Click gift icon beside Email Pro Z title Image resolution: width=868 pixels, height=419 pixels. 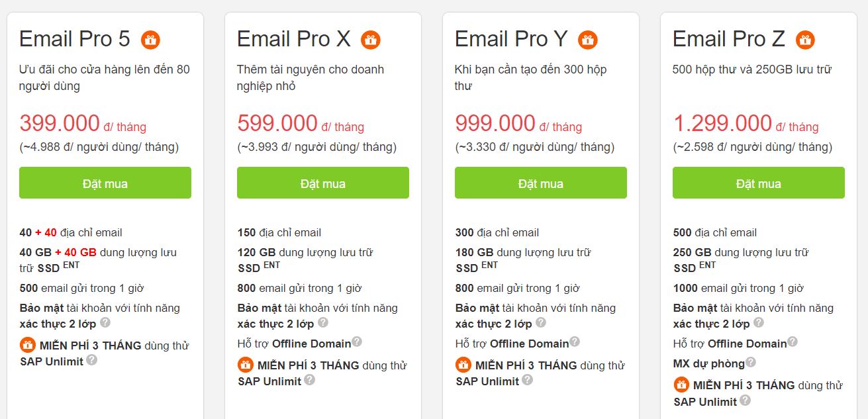click(805, 40)
